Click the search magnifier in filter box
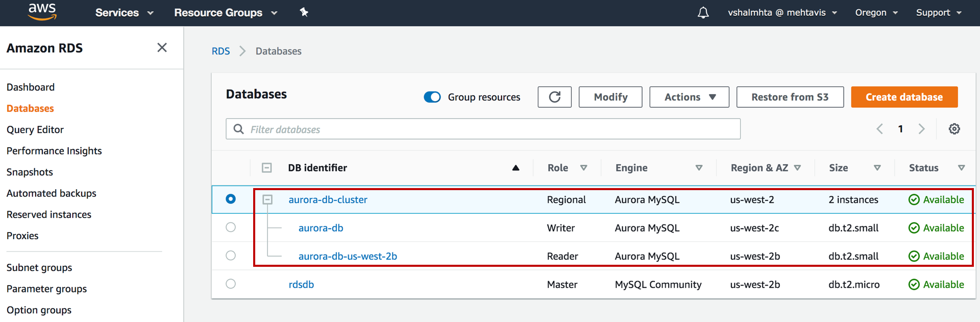 (238, 129)
